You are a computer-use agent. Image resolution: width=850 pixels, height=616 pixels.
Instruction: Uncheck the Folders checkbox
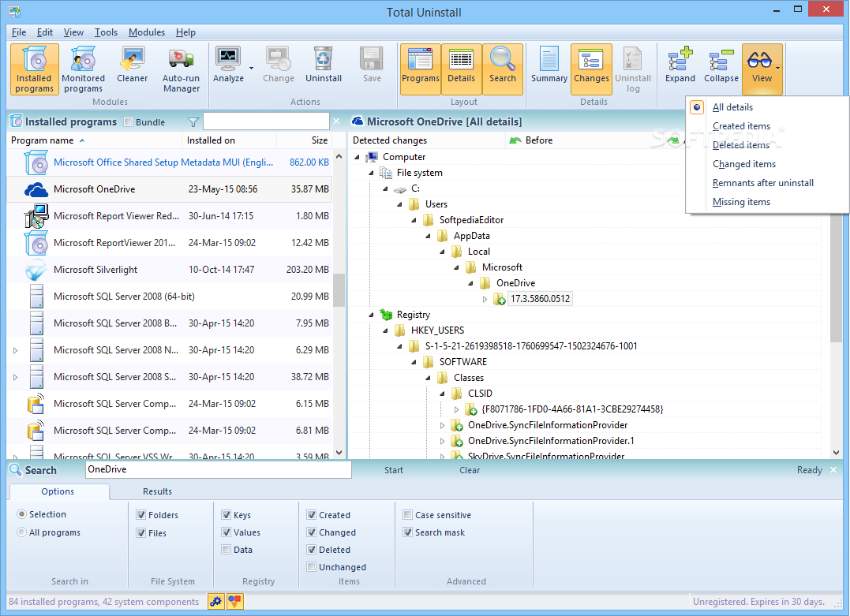click(141, 515)
